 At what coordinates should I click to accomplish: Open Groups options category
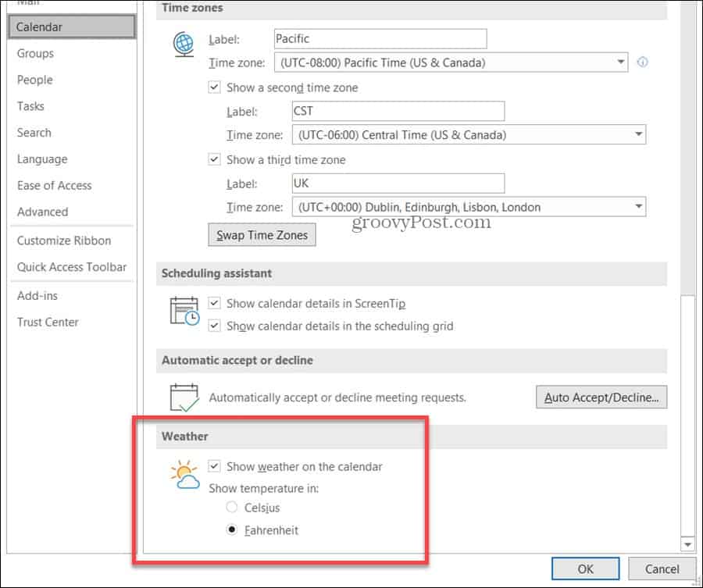point(35,53)
